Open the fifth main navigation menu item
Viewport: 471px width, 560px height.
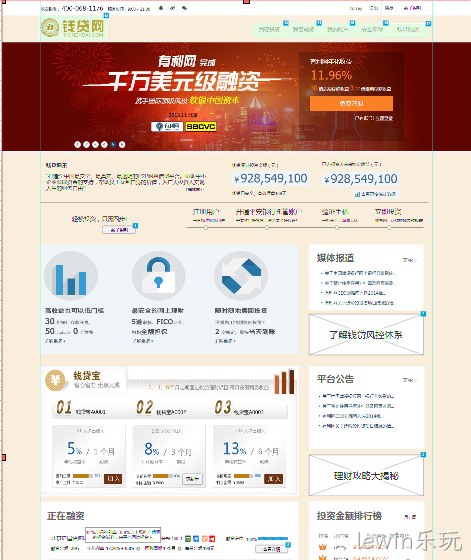407,29
